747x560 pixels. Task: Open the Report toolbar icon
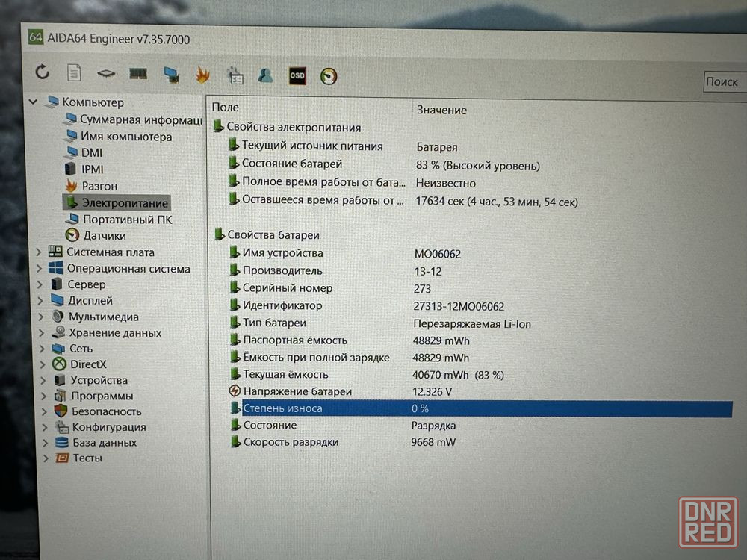(x=74, y=73)
